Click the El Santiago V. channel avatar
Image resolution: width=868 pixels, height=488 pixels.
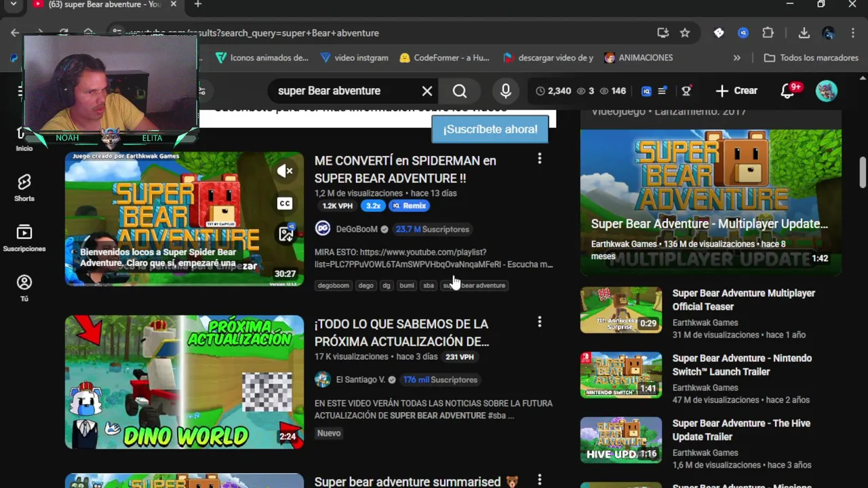[323, 380]
